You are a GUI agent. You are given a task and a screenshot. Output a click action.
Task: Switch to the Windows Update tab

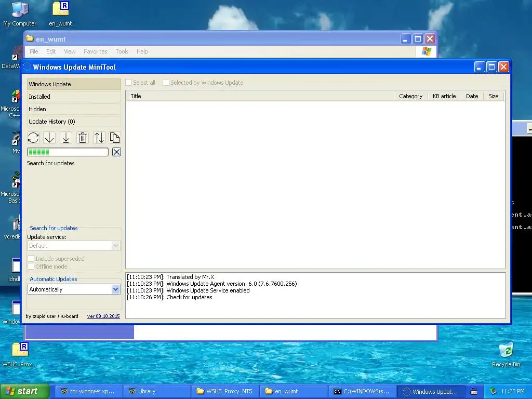point(74,84)
